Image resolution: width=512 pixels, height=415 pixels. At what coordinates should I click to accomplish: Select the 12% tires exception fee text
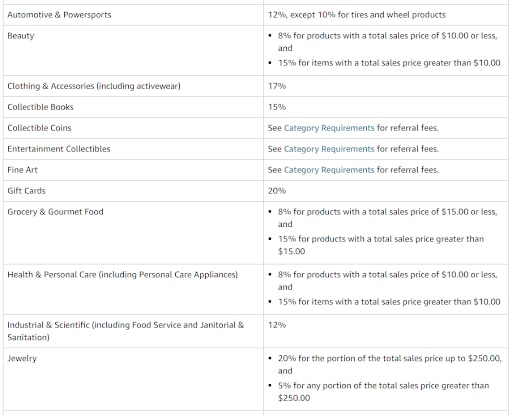point(357,15)
